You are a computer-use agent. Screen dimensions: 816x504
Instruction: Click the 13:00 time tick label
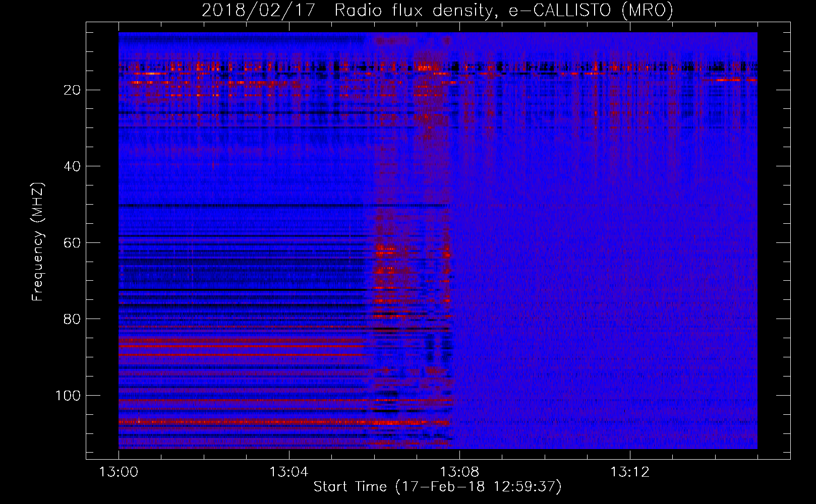(x=119, y=472)
